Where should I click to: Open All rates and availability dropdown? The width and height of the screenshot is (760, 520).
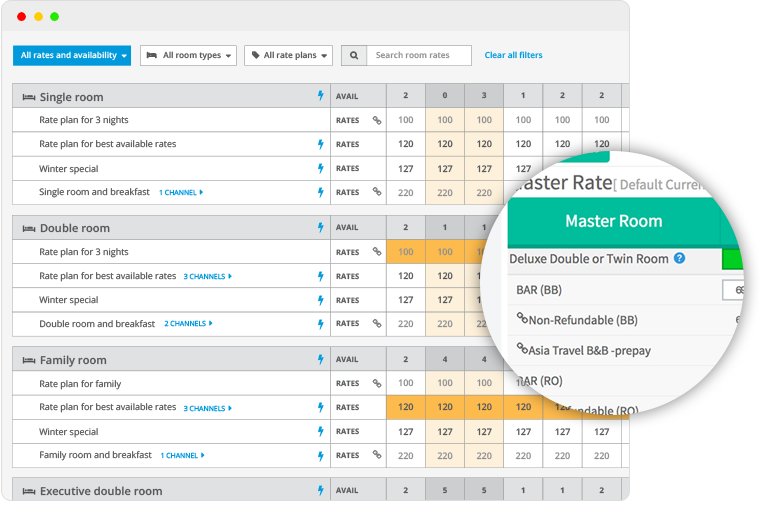(x=72, y=55)
